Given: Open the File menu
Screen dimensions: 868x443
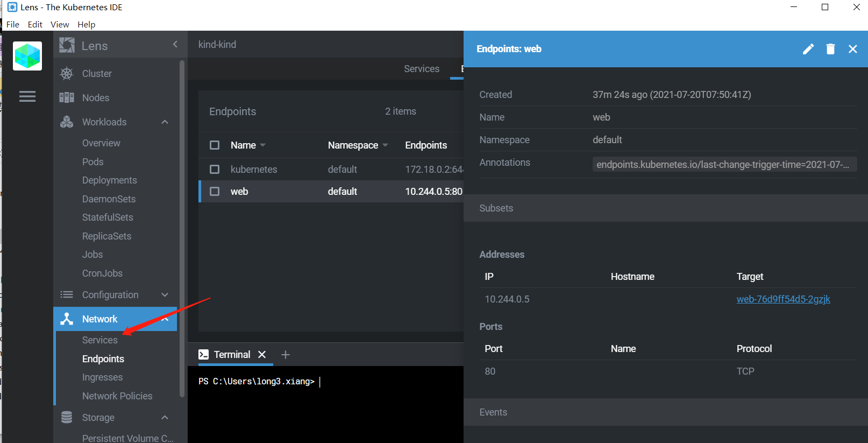Looking at the screenshot, I should click(x=13, y=24).
